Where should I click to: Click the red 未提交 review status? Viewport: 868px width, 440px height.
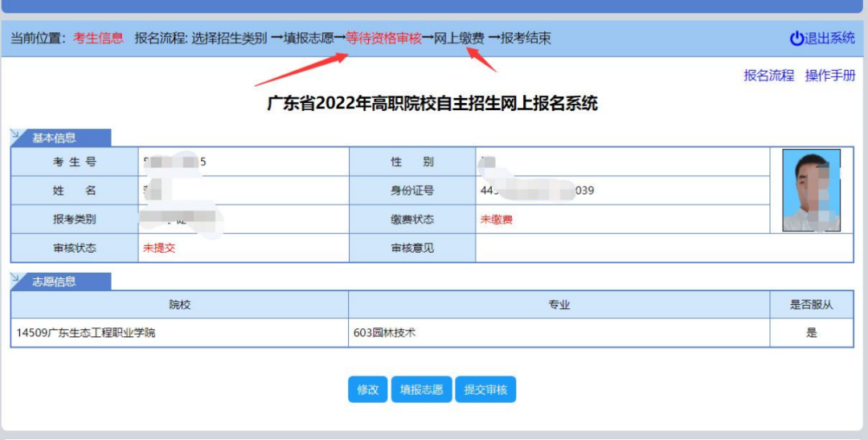coord(158,249)
